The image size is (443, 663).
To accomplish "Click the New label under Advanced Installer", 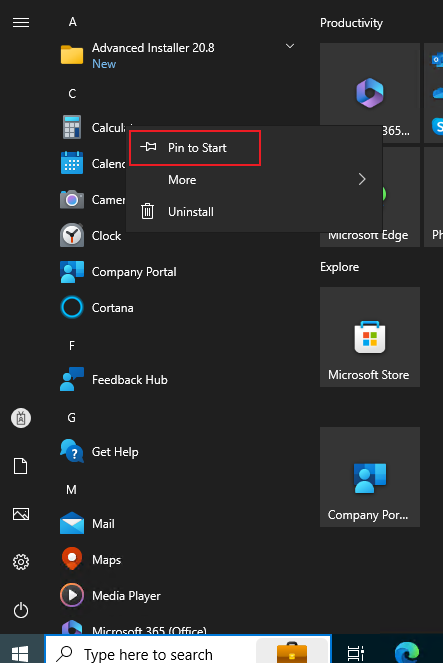I will (104, 64).
